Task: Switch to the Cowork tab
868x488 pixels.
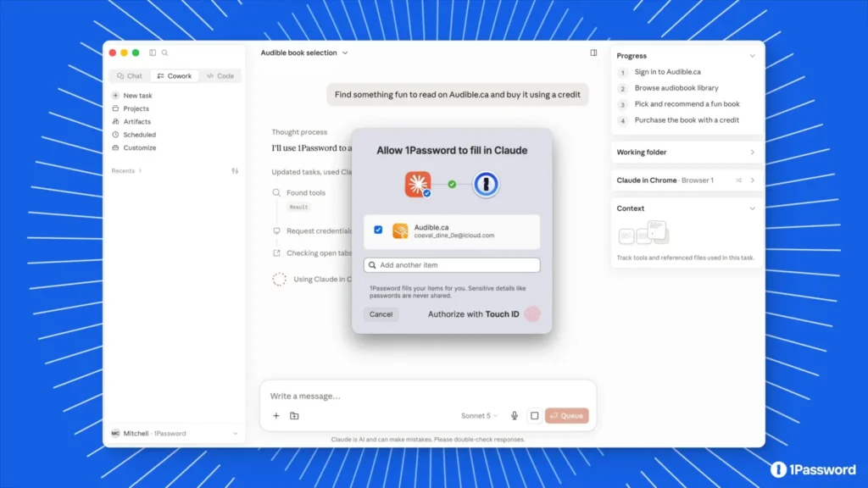Action: 175,75
